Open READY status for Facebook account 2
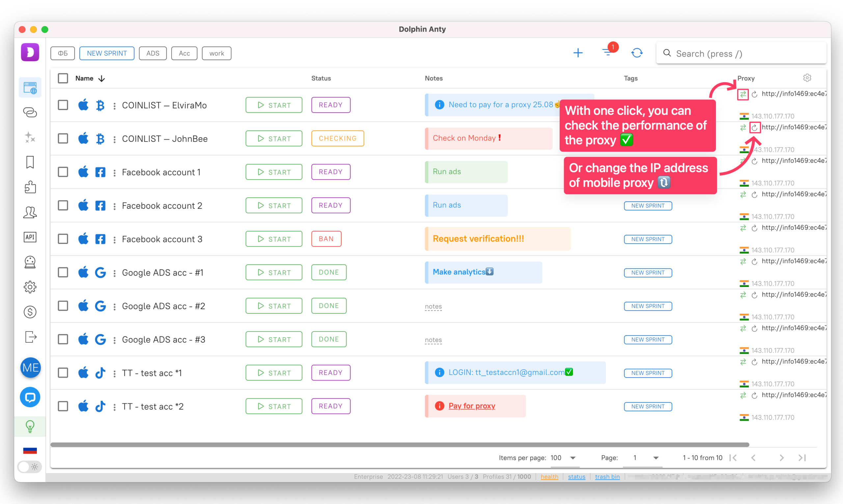This screenshot has height=504, width=843. pyautogui.click(x=331, y=205)
